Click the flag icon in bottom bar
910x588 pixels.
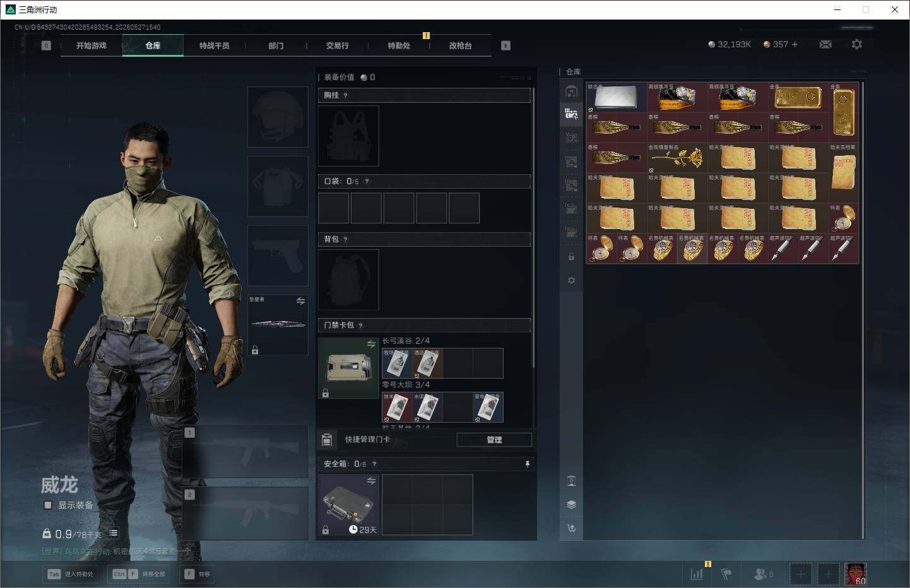726,574
